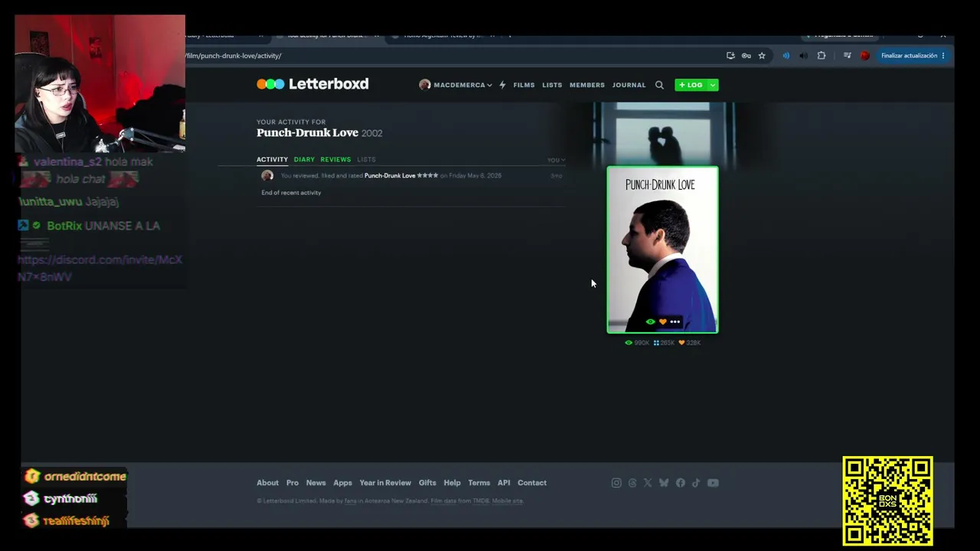Screen dimensions: 980x551
Task: Toggle the like heart on poster
Action: coord(663,322)
